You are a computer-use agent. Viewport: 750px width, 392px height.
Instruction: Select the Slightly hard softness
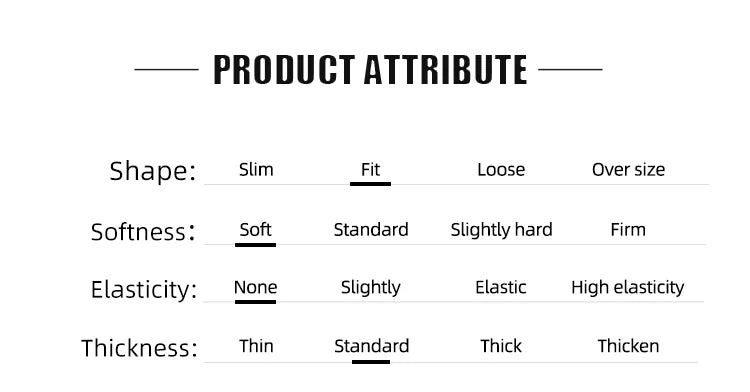(x=501, y=230)
